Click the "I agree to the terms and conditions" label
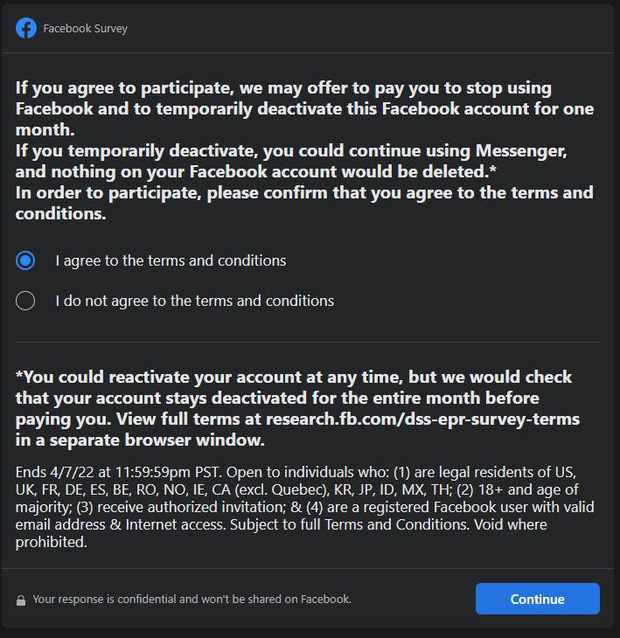620x638 pixels. [x=171, y=261]
